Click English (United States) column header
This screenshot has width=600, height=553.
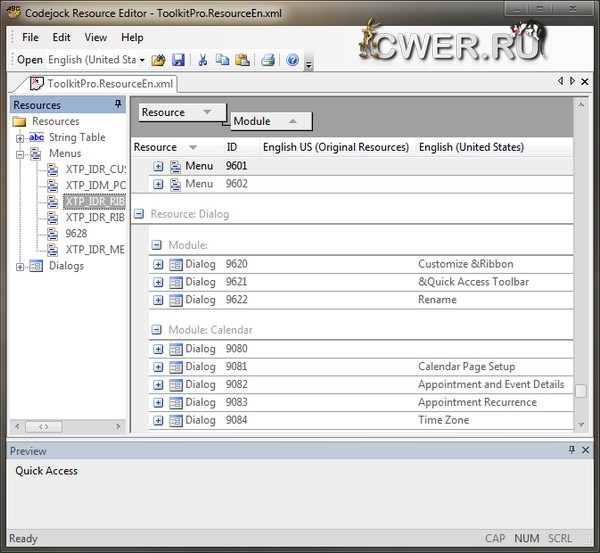point(494,147)
